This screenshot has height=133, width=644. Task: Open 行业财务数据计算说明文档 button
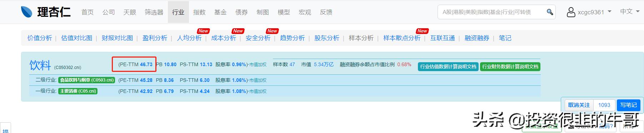(510, 66)
